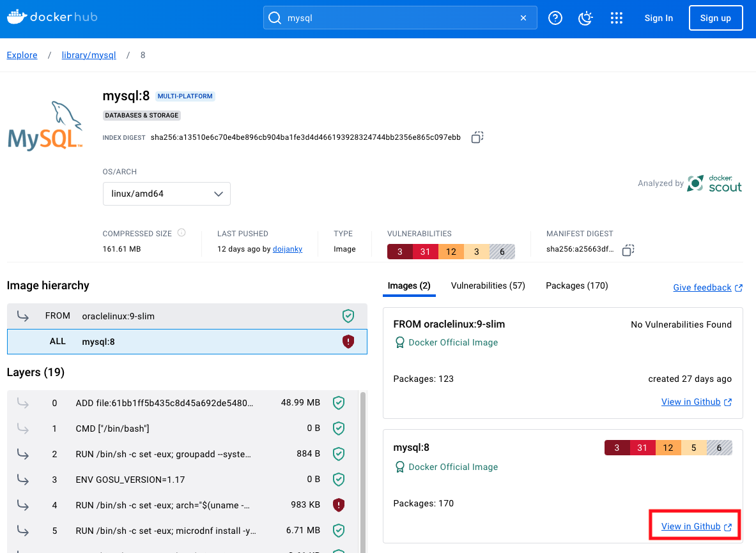
Task: Click green shield icon for oraclelinux:9-slim
Action: 348,316
